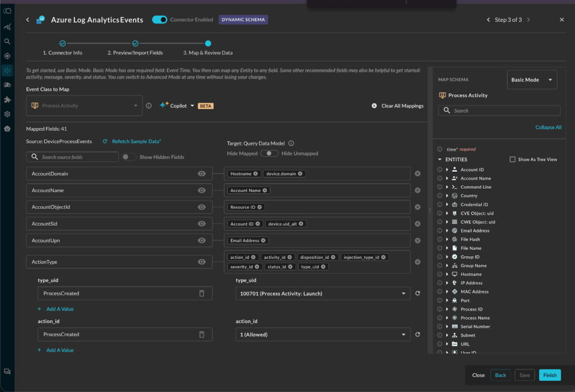Clear the AccountName row mapping
Viewport: 575px width, 392px height.
pos(417,190)
